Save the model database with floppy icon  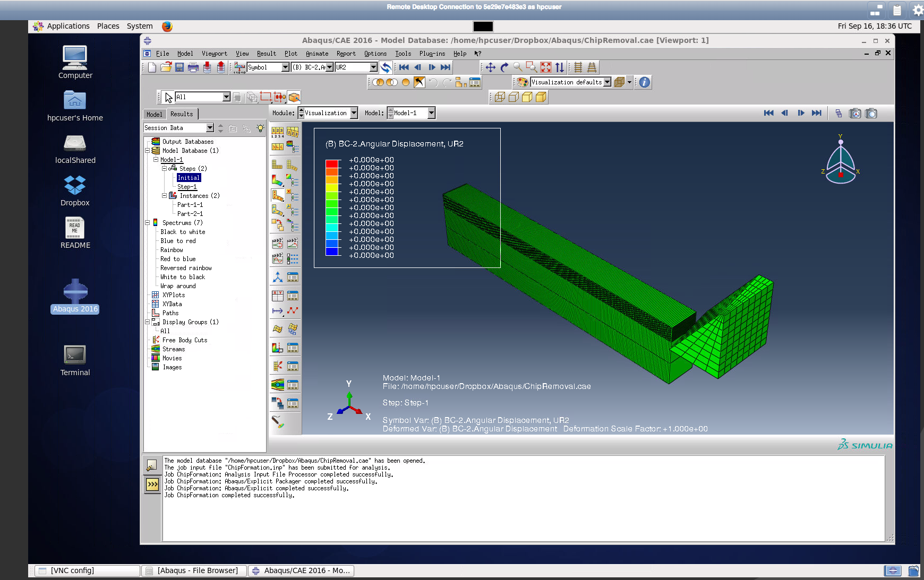click(179, 67)
